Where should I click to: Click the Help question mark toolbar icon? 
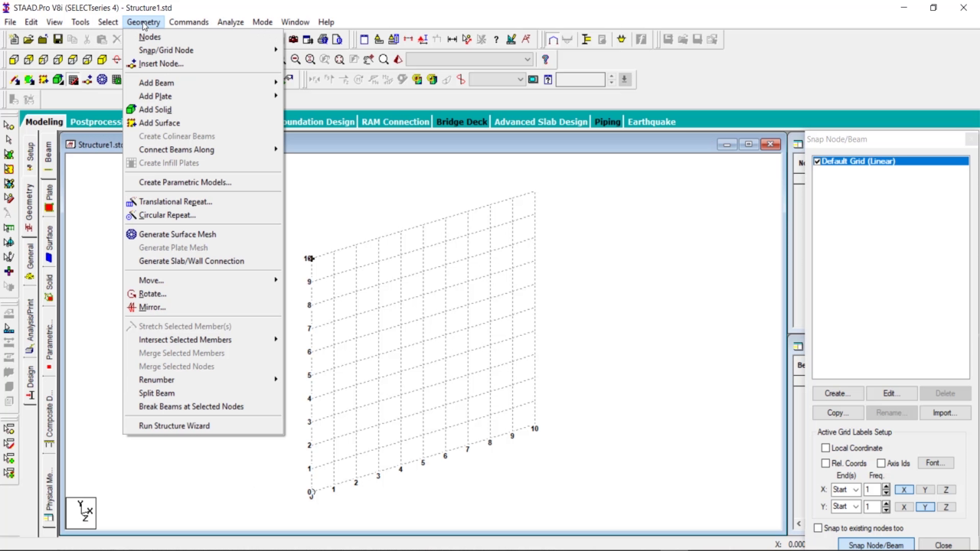(x=496, y=39)
